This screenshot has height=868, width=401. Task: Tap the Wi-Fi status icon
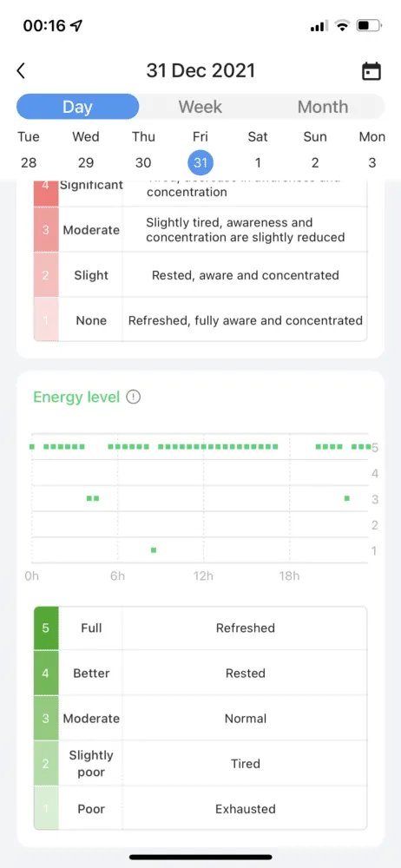tap(344, 25)
